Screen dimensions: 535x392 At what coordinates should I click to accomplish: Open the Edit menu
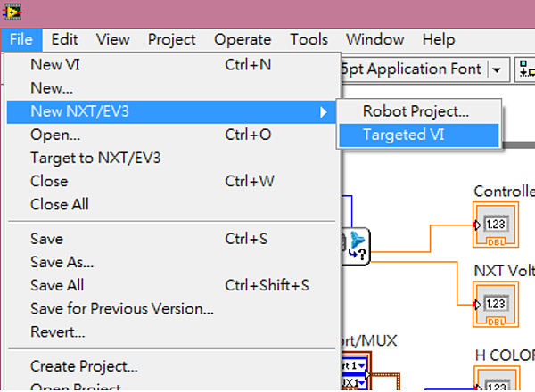click(x=64, y=39)
